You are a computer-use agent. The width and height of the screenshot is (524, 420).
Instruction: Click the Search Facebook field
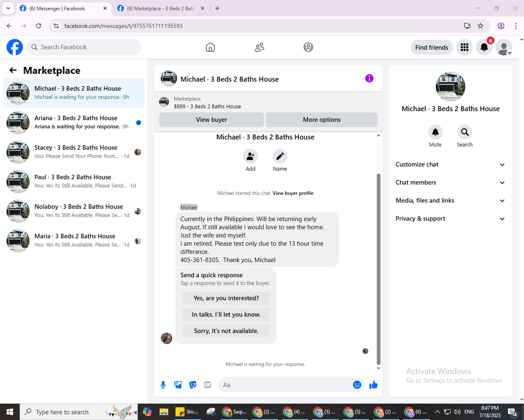click(84, 47)
